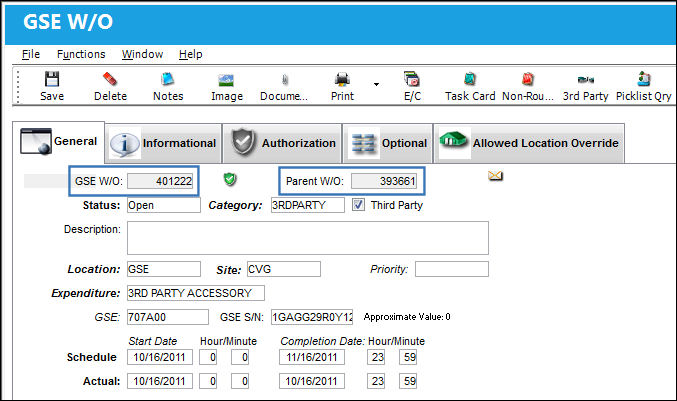
Task: Open the File menu
Action: pyautogui.click(x=31, y=54)
